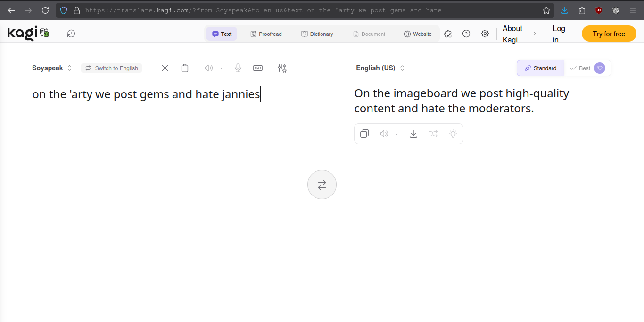
Task: Show alternative translations shuffle icon
Action: coord(433,134)
